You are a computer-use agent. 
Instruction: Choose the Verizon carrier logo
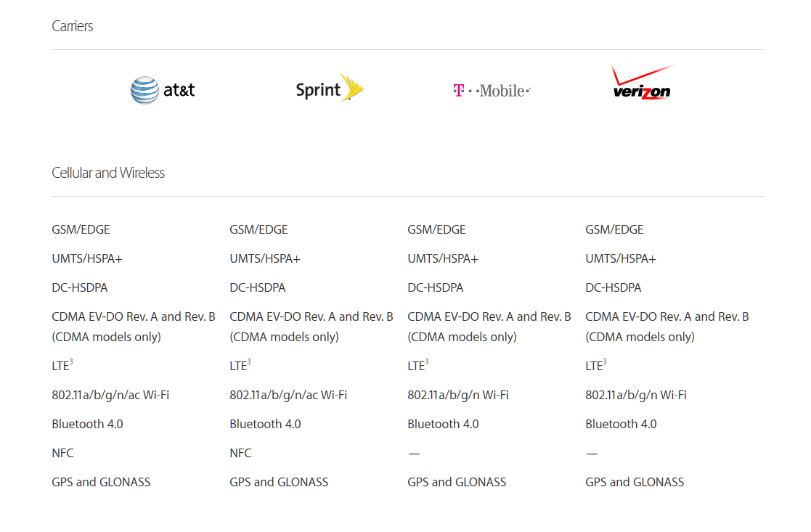tap(642, 82)
